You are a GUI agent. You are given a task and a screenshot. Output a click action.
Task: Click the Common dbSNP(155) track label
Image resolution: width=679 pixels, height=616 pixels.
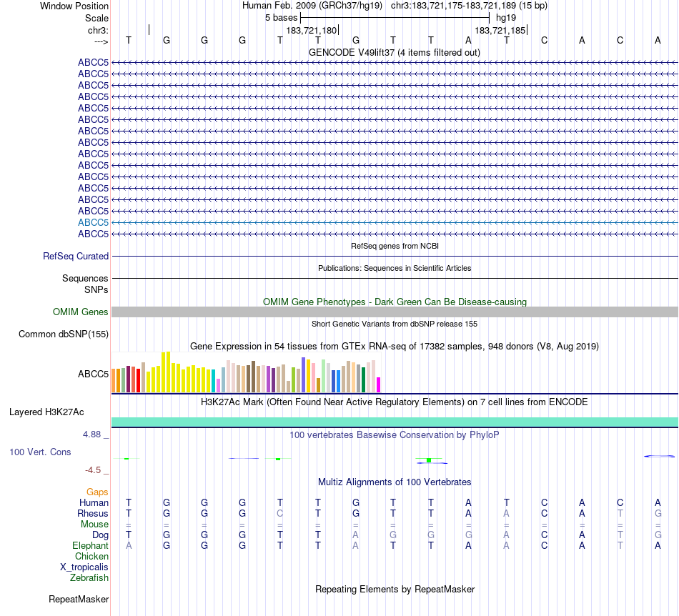64,334
